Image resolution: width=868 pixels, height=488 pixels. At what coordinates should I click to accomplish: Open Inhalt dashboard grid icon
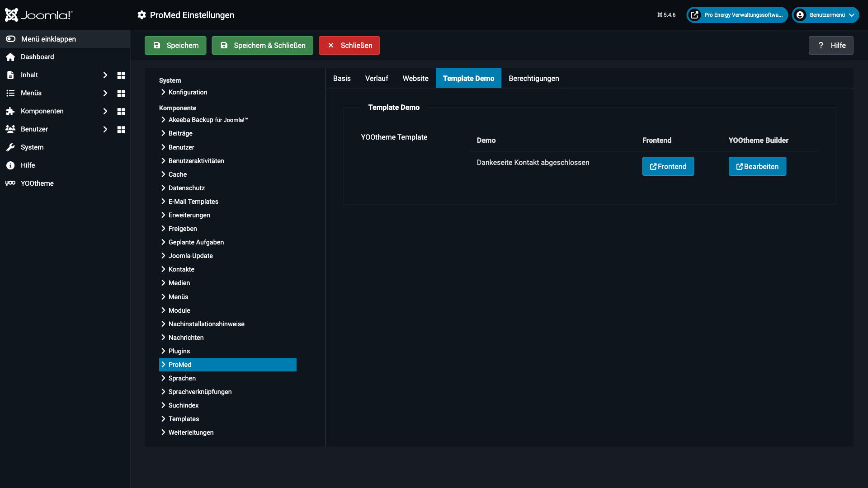tap(121, 75)
